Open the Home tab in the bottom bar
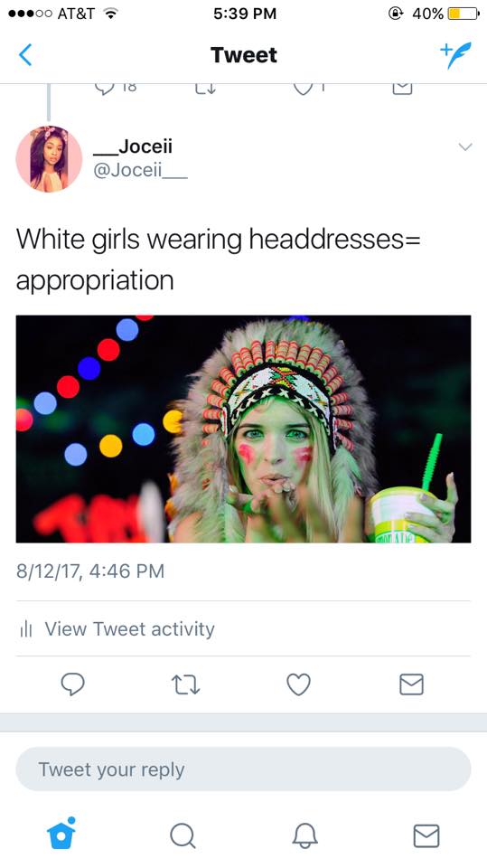Screen dimensions: 487x868 pos(61,833)
